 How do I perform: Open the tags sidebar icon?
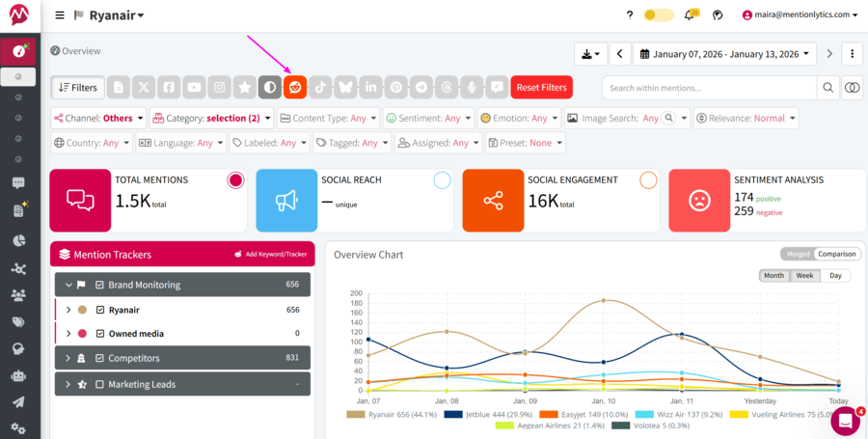18,322
